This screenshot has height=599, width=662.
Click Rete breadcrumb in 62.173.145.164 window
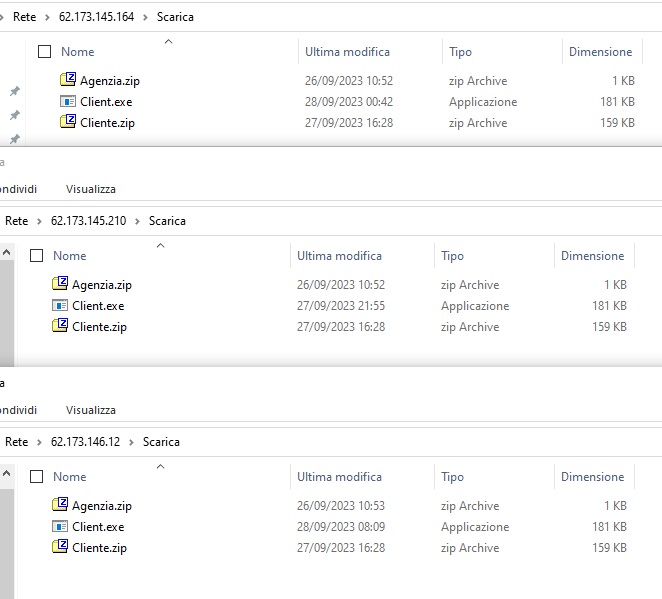[x=24, y=17]
